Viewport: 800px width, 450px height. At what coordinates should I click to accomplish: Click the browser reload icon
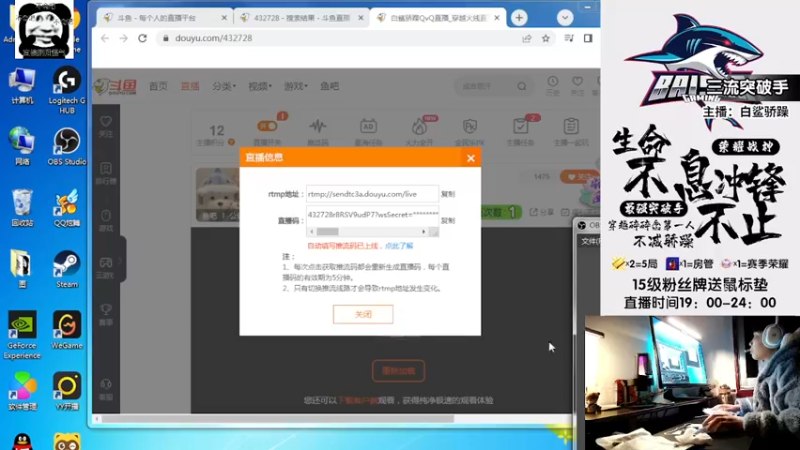coord(142,38)
